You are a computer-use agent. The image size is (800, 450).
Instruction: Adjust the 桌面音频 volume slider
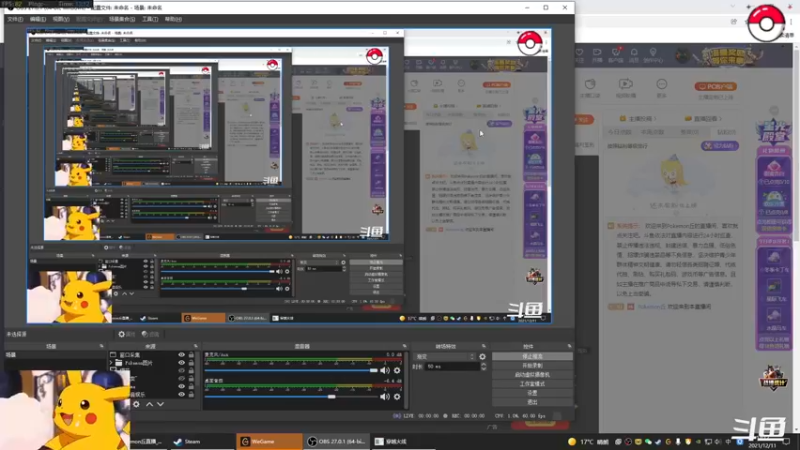click(291, 396)
